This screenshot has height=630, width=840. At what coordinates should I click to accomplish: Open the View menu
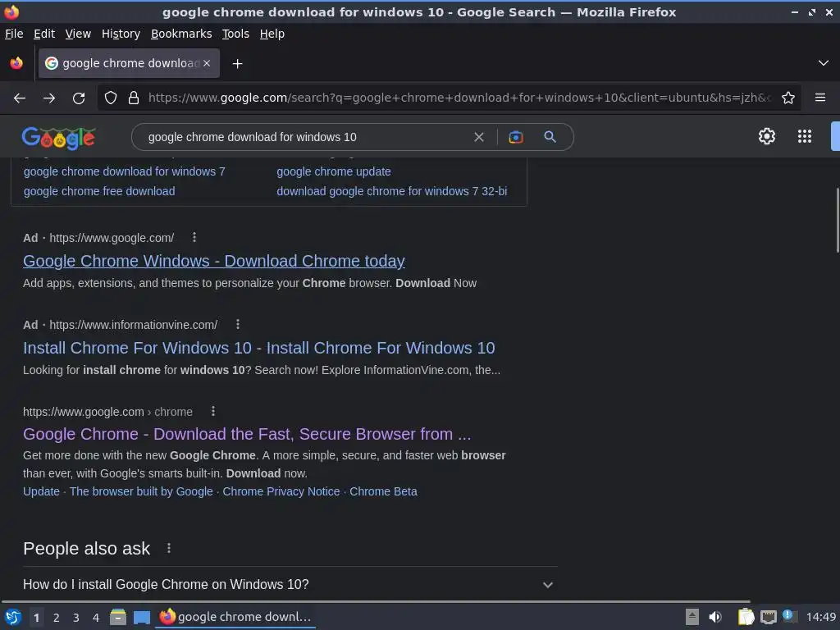pos(78,34)
